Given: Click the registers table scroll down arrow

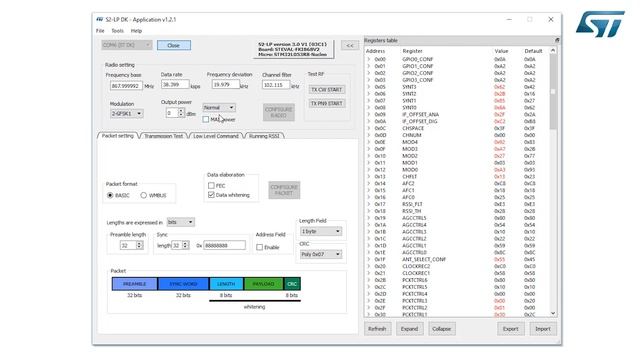Looking at the screenshot, I should 553,313.
